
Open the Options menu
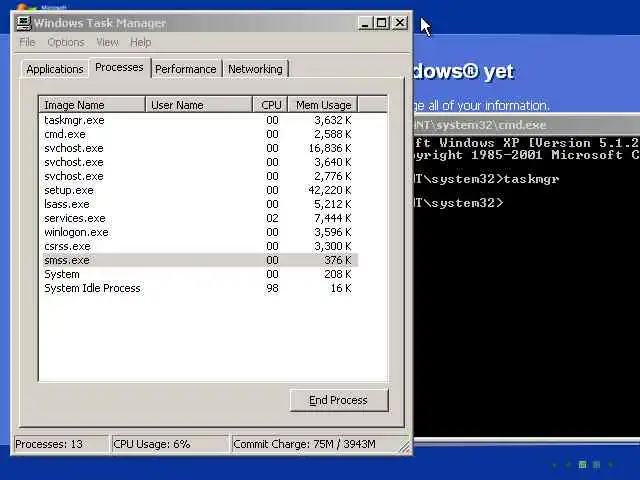66,42
